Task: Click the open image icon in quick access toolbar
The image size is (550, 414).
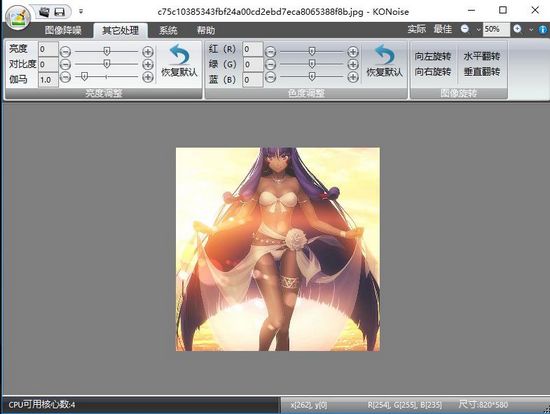Action: pos(44,12)
